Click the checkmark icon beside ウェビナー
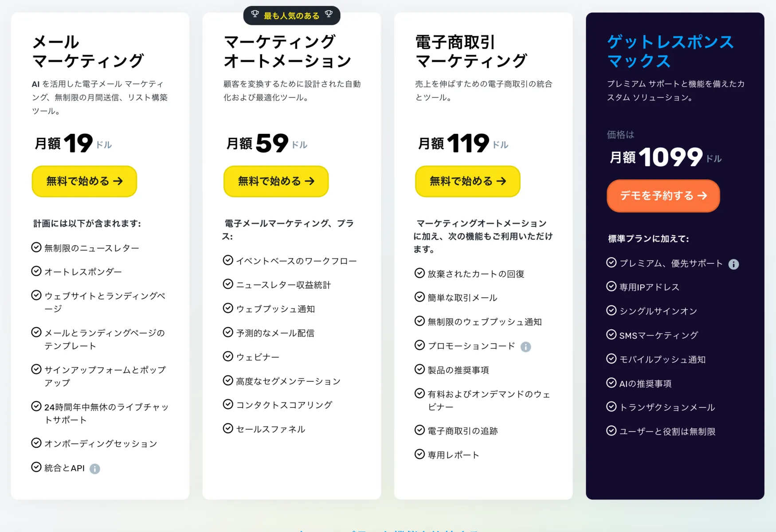The height and width of the screenshot is (532, 776). [228, 356]
